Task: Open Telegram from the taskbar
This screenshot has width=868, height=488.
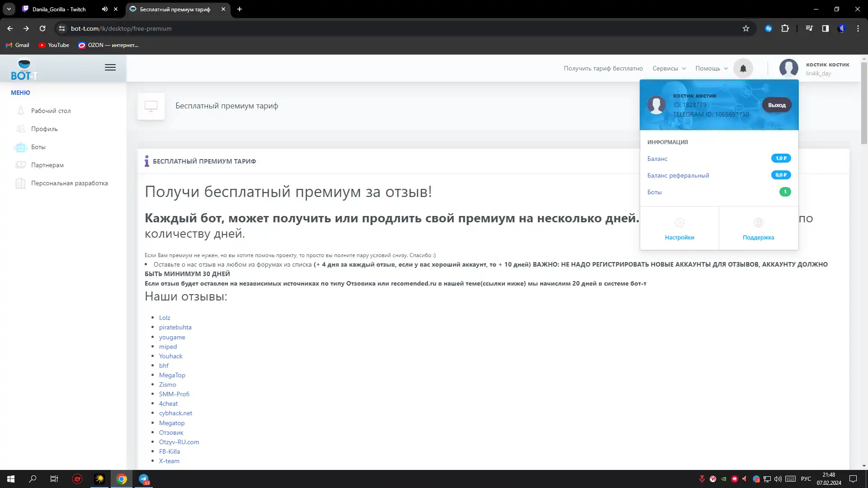Action: pos(144,479)
